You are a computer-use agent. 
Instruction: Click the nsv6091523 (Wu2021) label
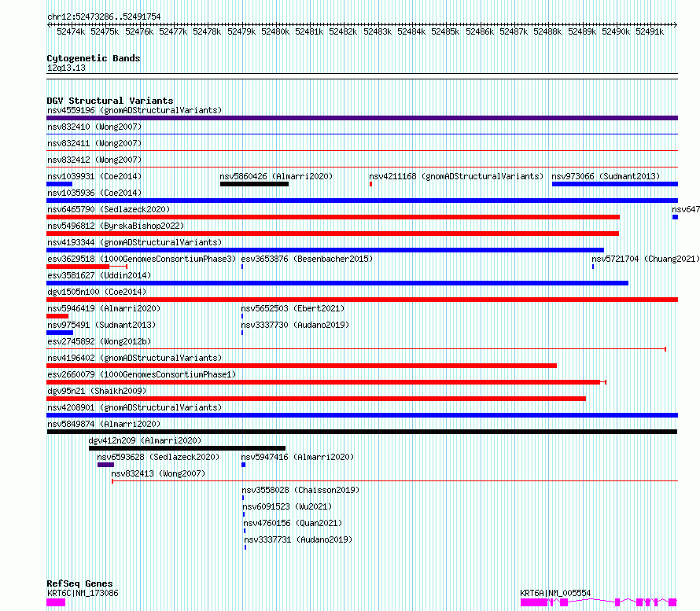pos(287,506)
